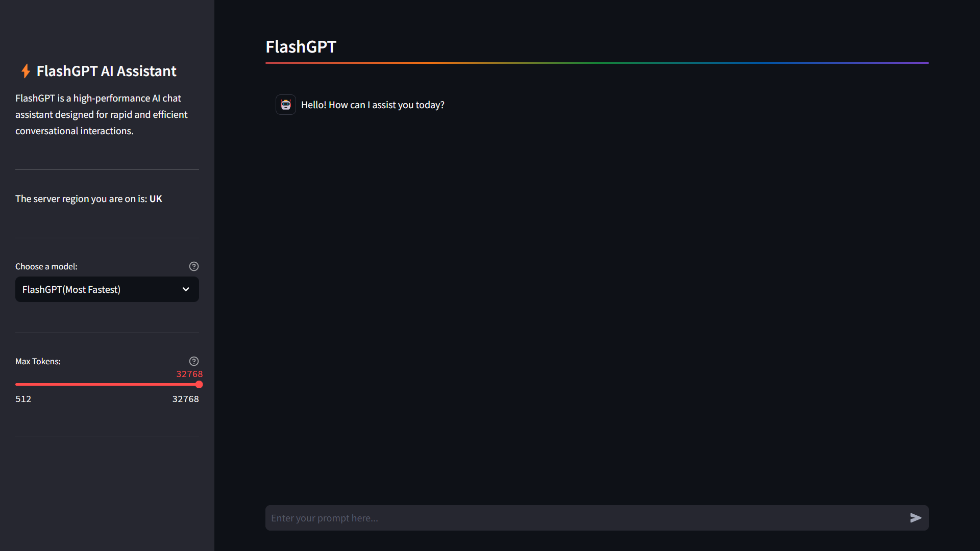The width and height of the screenshot is (980, 551).
Task: Click the Hello greeting chat message
Action: pyautogui.click(x=373, y=105)
